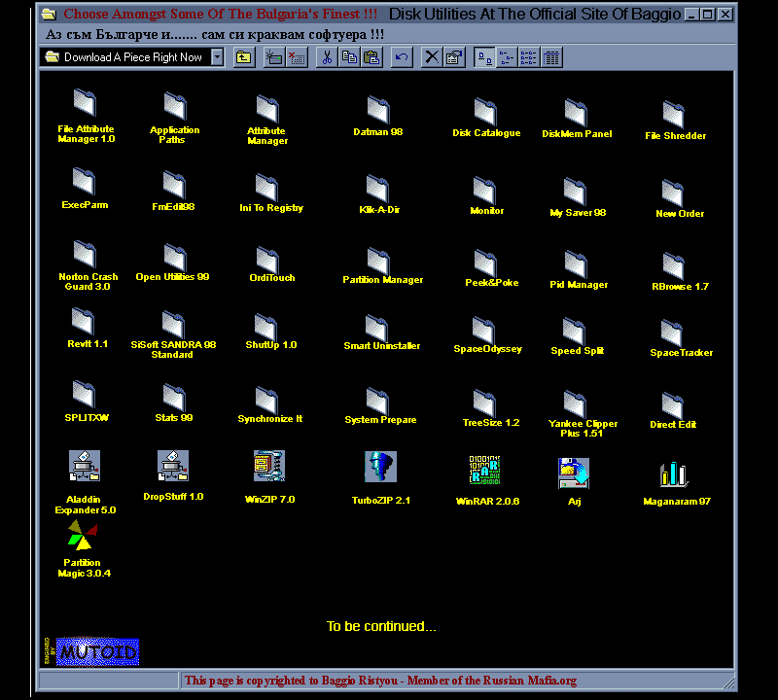Image resolution: width=778 pixels, height=700 pixels.
Task: Open File Attribute Manager 1.0 folder
Action: point(85,102)
